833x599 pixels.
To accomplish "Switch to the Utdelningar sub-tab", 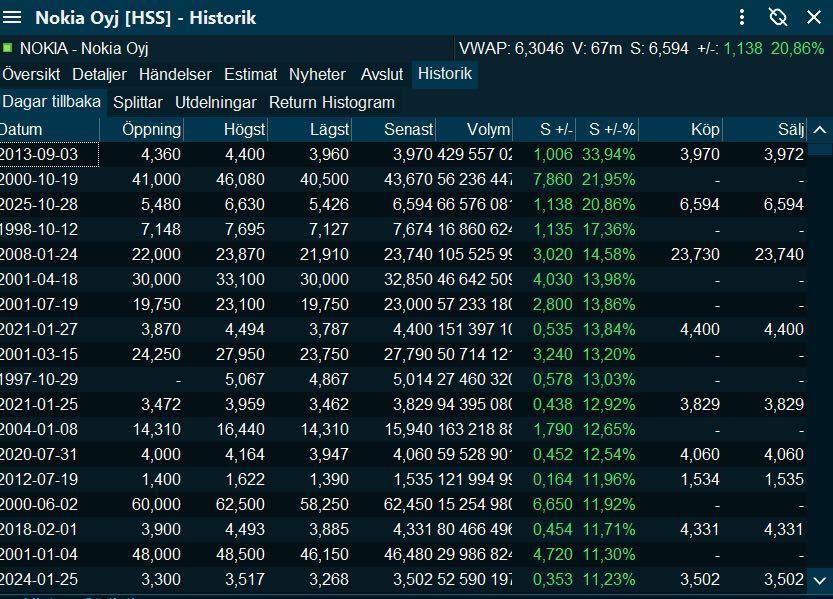I will coord(215,102).
